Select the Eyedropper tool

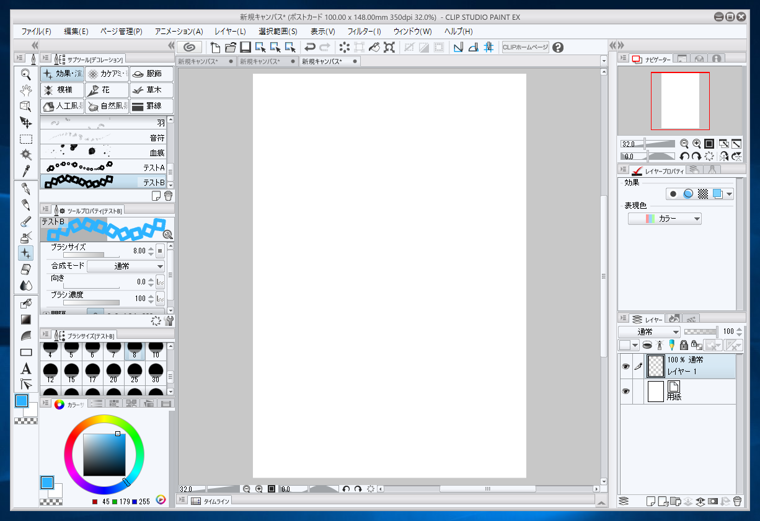(26, 171)
